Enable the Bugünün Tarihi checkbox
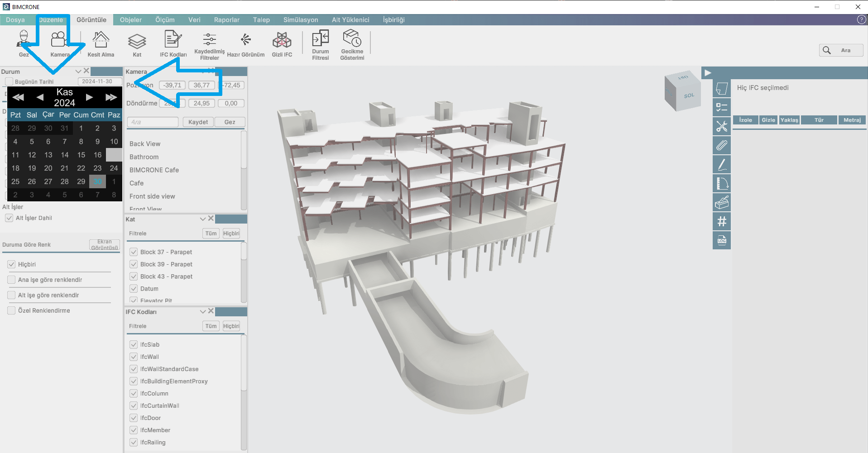The image size is (868, 453). pyautogui.click(x=10, y=81)
